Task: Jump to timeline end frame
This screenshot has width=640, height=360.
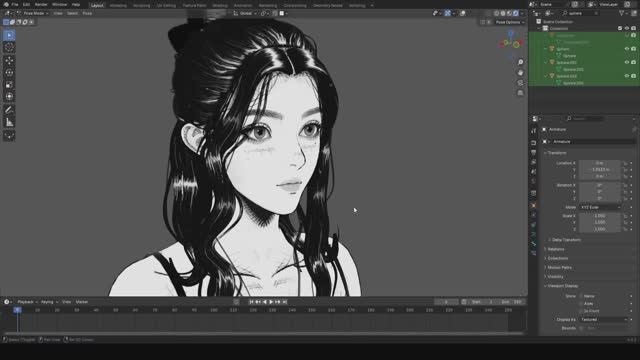Action: click(x=285, y=302)
